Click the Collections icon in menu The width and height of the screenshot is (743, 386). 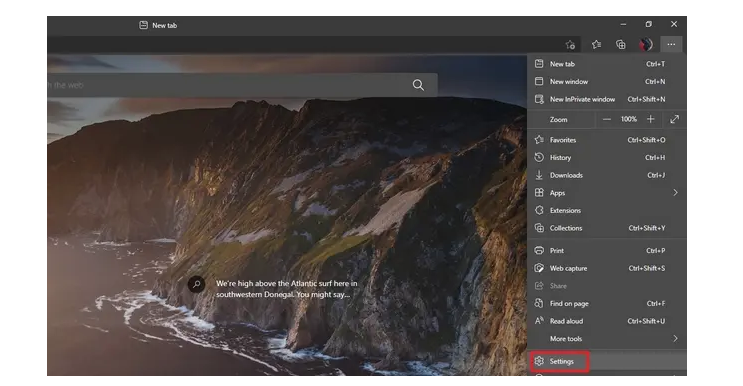pyautogui.click(x=539, y=228)
